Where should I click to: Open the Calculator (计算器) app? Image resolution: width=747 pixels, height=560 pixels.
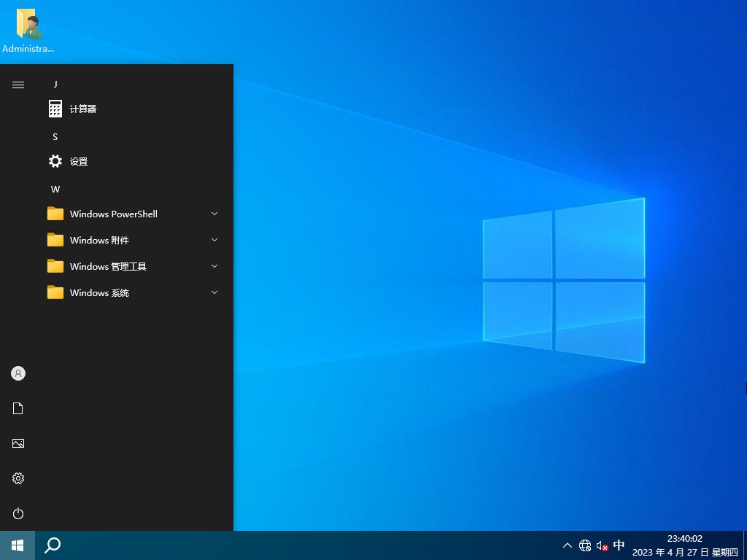tap(82, 109)
